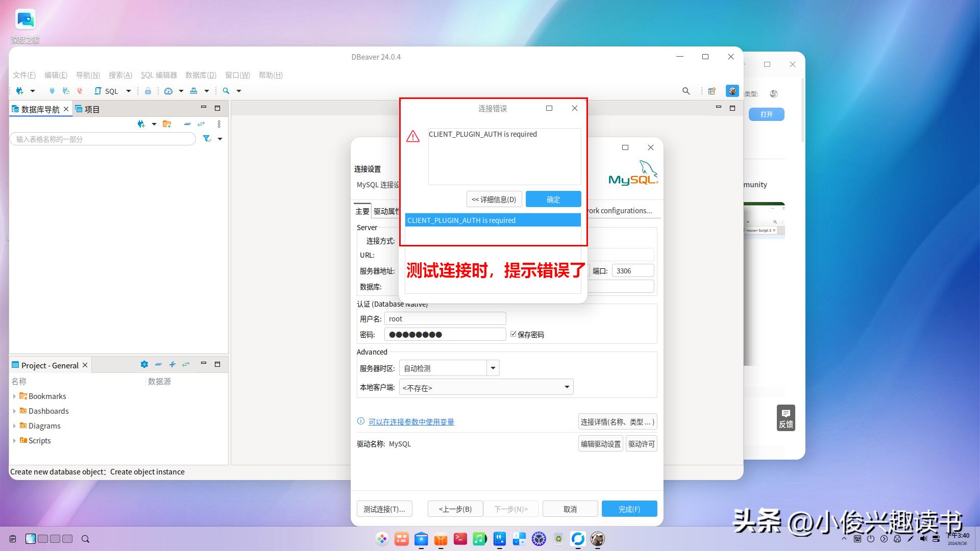Open the 本地客户端 dropdown
This screenshot has height=551, width=980.
[x=486, y=387]
